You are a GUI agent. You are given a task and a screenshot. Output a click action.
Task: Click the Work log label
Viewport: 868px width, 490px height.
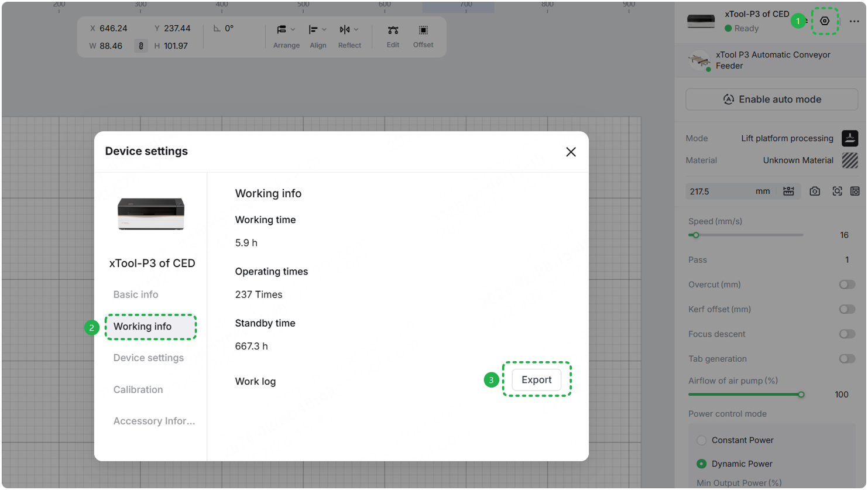[255, 382]
